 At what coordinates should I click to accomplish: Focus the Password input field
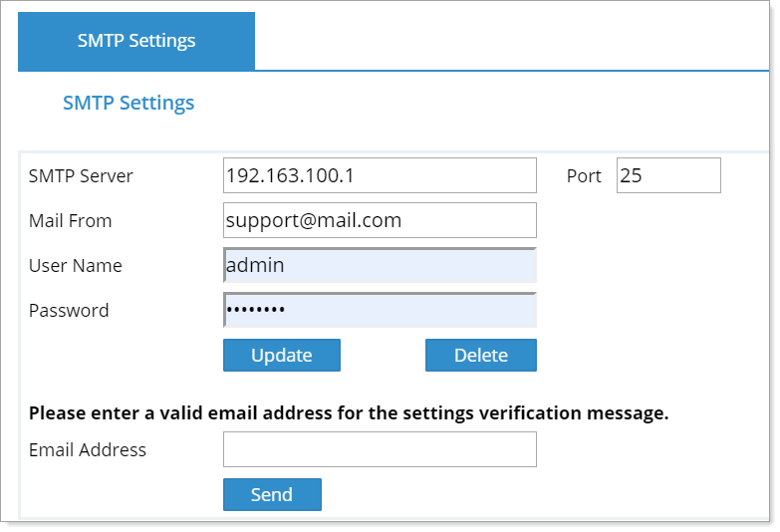[380, 310]
